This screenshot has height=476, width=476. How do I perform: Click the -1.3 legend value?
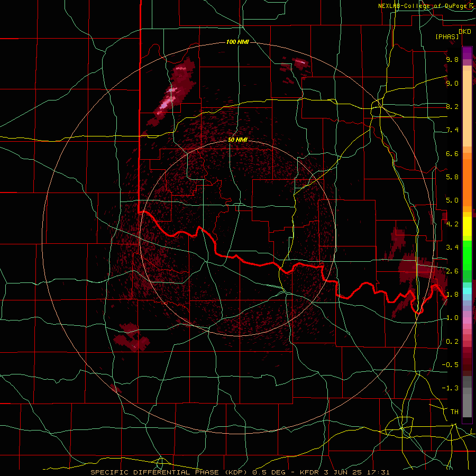(x=450, y=388)
